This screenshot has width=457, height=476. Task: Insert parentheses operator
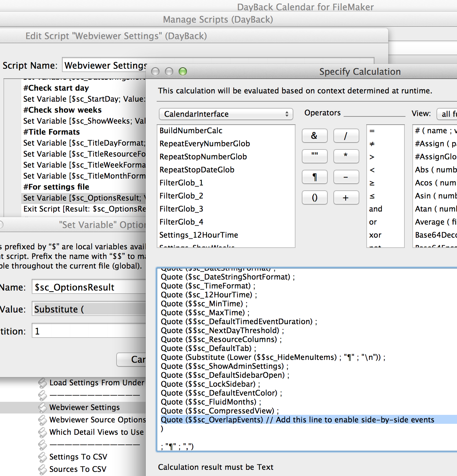pyautogui.click(x=314, y=197)
